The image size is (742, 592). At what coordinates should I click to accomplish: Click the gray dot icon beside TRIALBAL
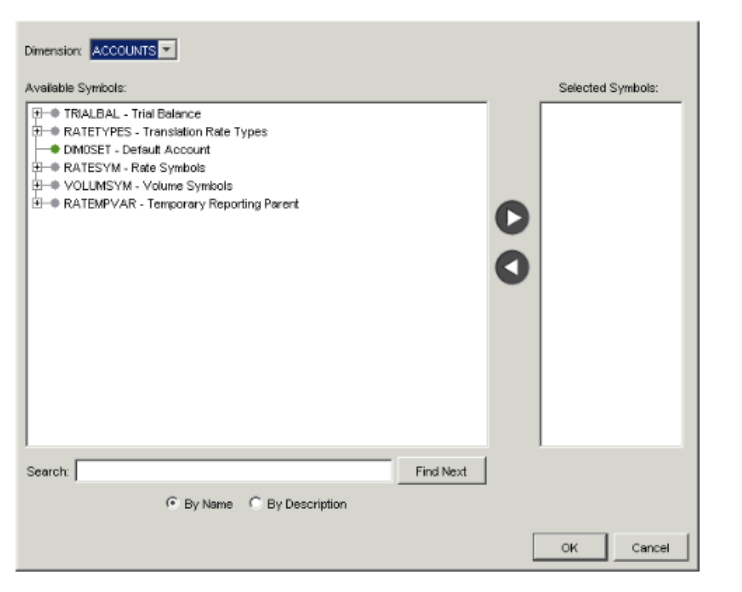pyautogui.click(x=54, y=114)
